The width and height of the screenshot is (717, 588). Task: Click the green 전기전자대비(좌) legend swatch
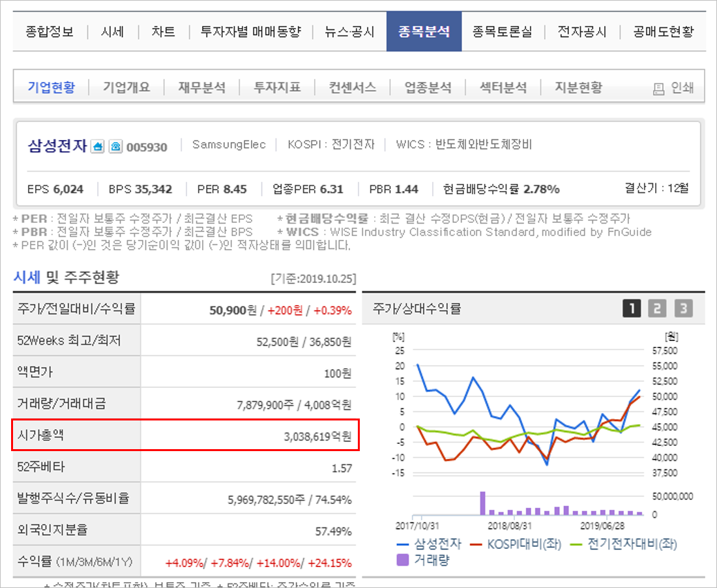tap(576, 544)
